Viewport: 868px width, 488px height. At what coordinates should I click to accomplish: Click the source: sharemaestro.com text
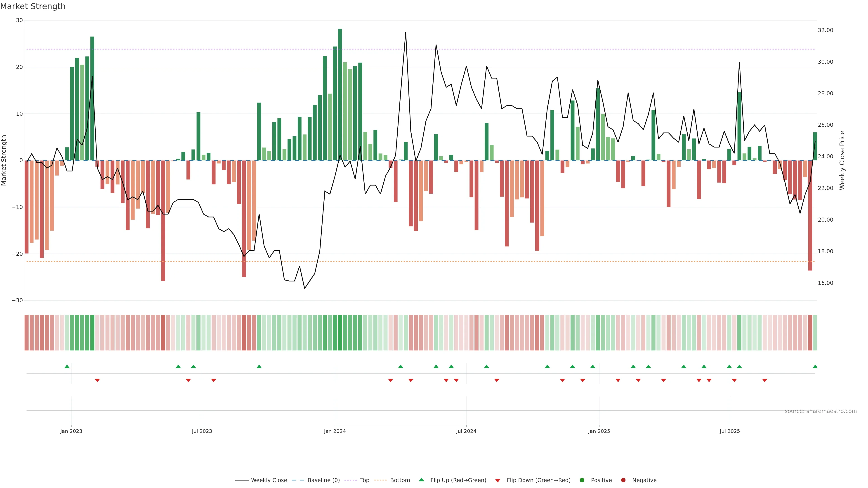click(x=821, y=411)
